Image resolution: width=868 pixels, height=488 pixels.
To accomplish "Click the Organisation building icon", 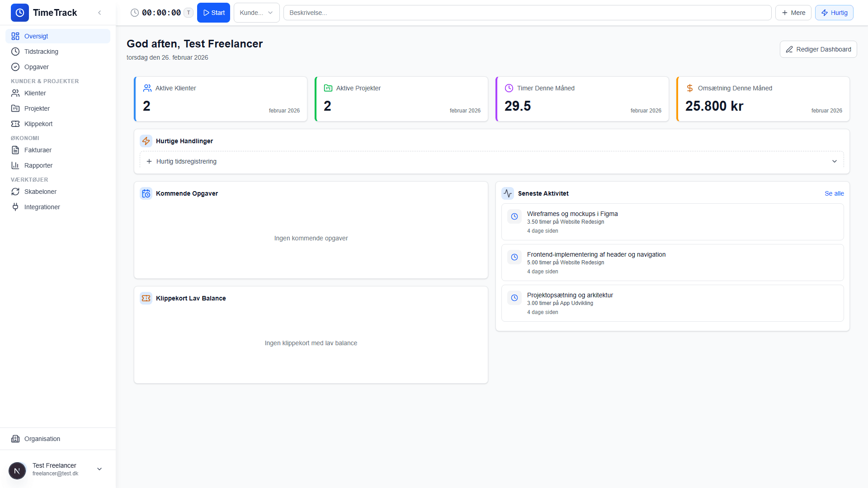I will point(15,439).
